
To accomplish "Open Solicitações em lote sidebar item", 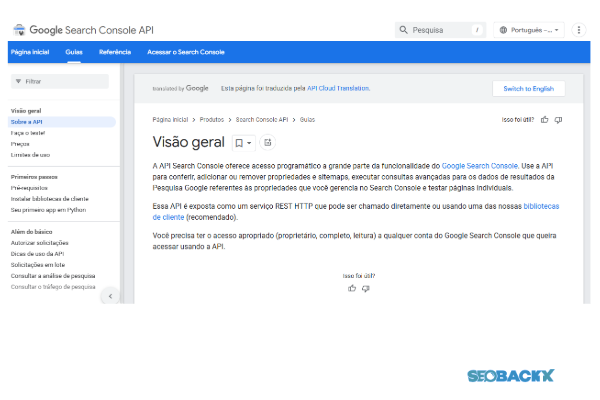I will (x=38, y=265).
